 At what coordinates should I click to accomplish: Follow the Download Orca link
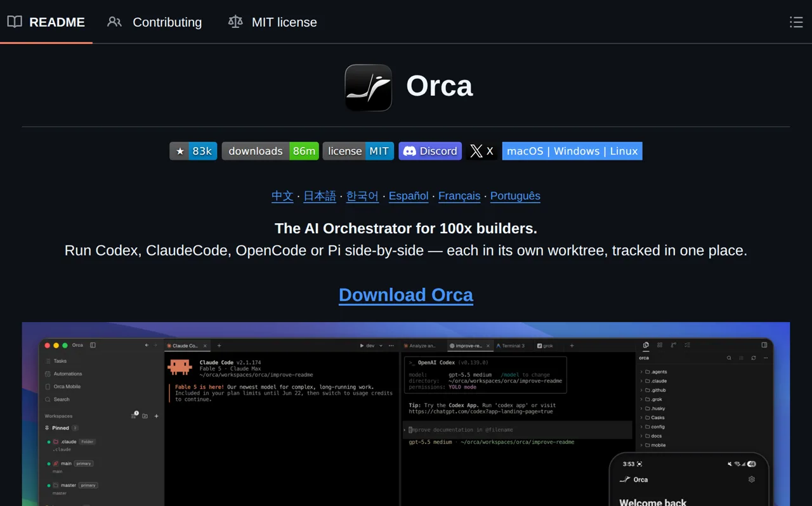coord(406,295)
